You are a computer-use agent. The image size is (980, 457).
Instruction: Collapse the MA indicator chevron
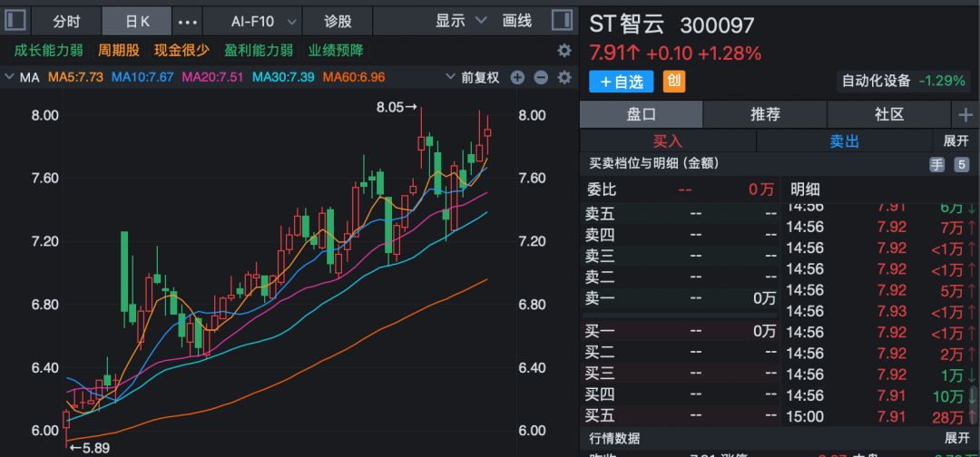point(9,78)
